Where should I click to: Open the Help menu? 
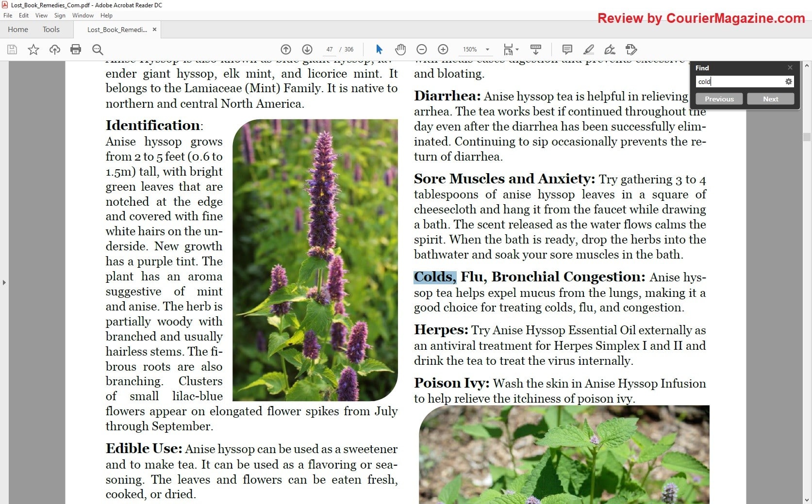click(106, 16)
